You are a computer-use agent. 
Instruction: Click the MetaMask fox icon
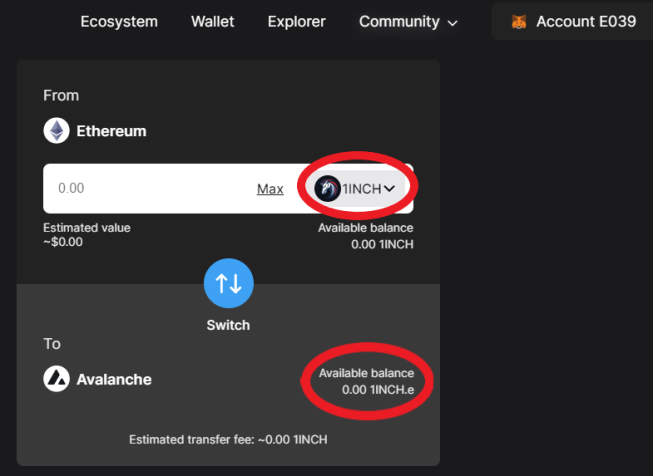[x=519, y=22]
